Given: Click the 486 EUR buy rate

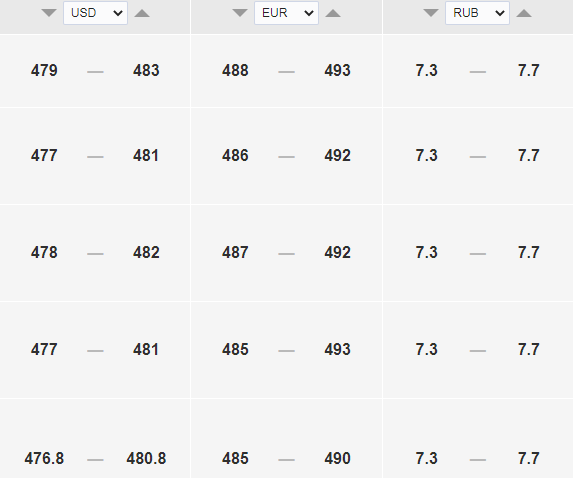Looking at the screenshot, I should click(235, 155).
